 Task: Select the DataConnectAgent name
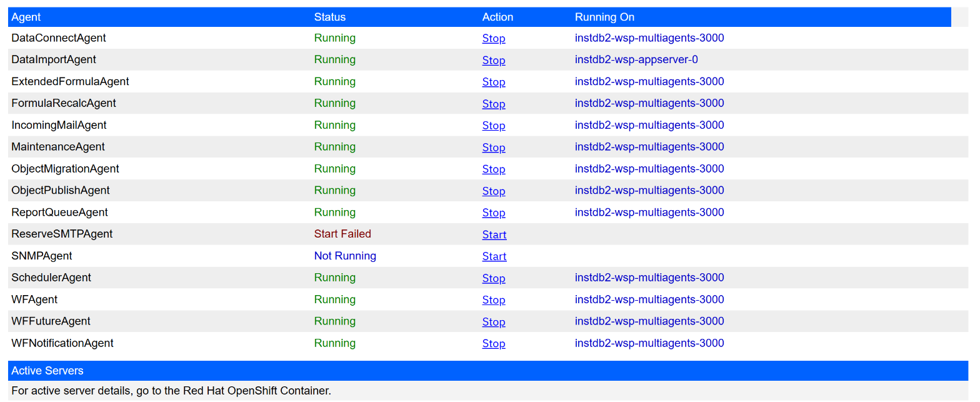pyautogui.click(x=59, y=38)
